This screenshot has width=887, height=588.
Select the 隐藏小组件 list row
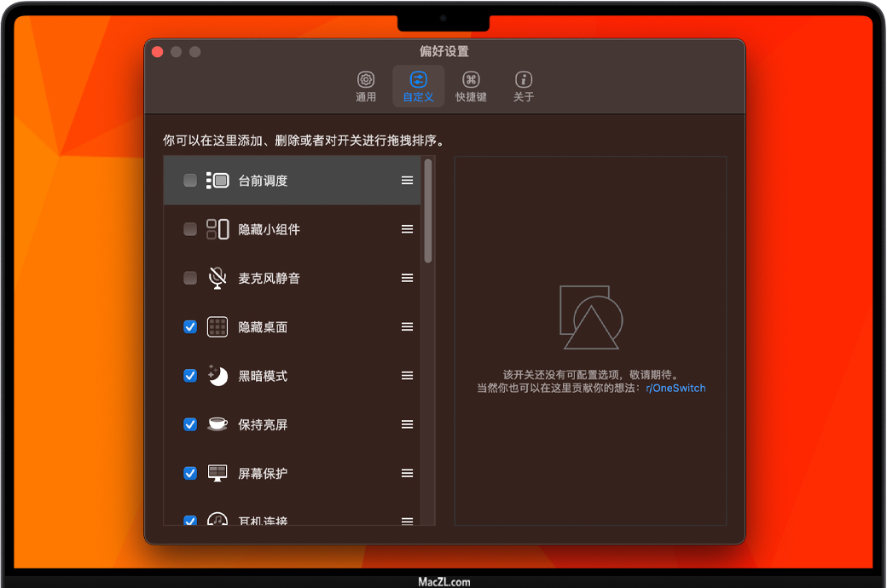(290, 229)
